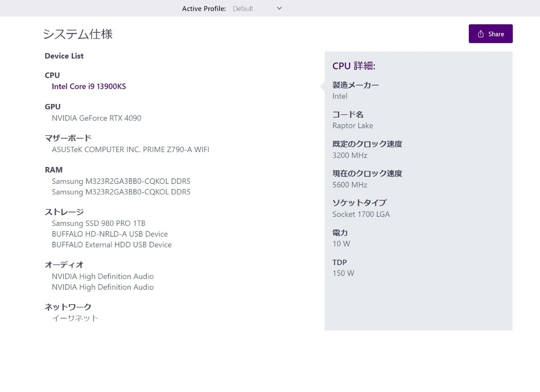
Task: Select NVIDIA GeForce RTX 4090 in the list
Action: (96, 118)
